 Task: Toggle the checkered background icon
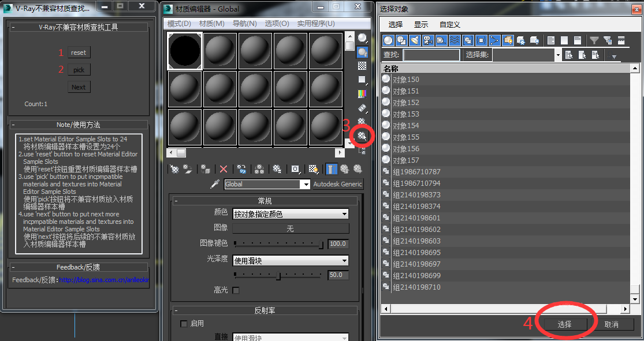click(x=362, y=66)
